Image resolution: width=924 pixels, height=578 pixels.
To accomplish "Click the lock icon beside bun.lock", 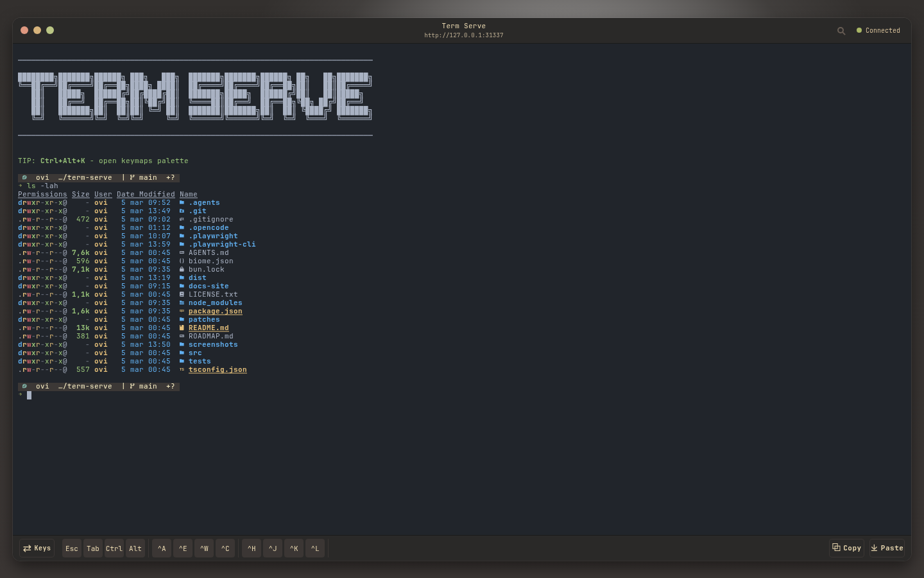I will [182, 269].
